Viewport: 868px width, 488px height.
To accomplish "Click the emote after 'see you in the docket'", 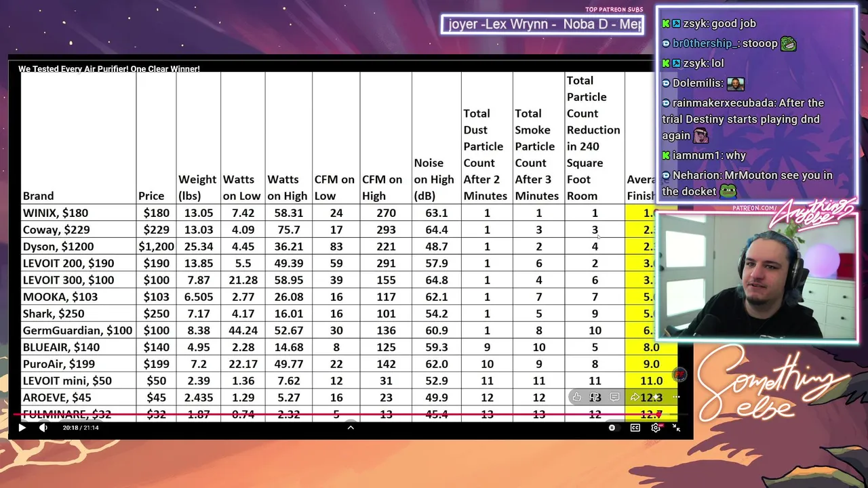I will click(x=728, y=191).
